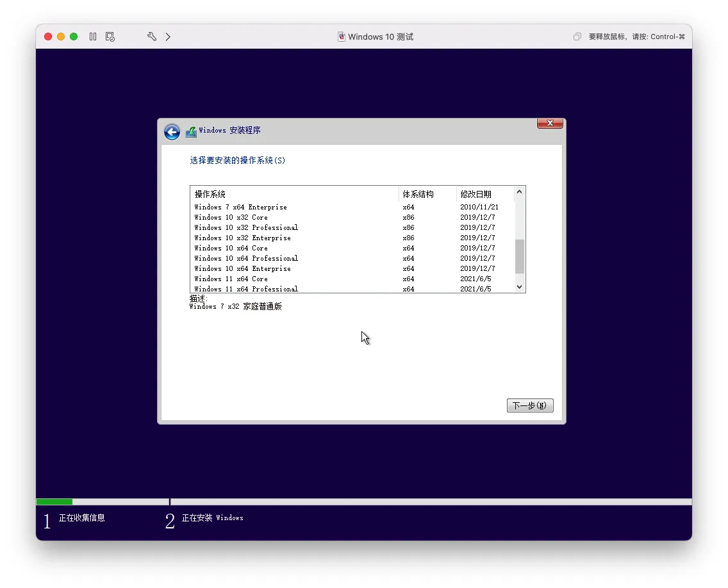Click the list's scroll up arrow

point(520,192)
